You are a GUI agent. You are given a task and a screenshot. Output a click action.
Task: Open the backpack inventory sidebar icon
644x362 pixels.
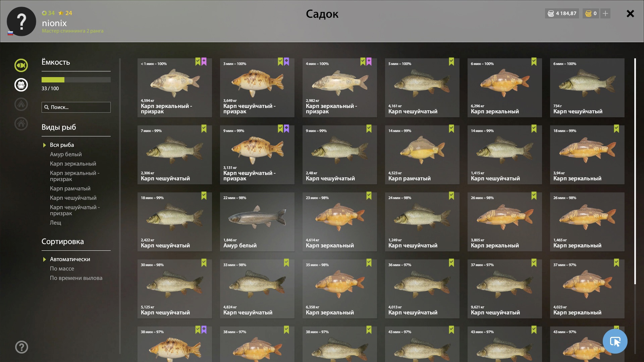click(x=21, y=85)
